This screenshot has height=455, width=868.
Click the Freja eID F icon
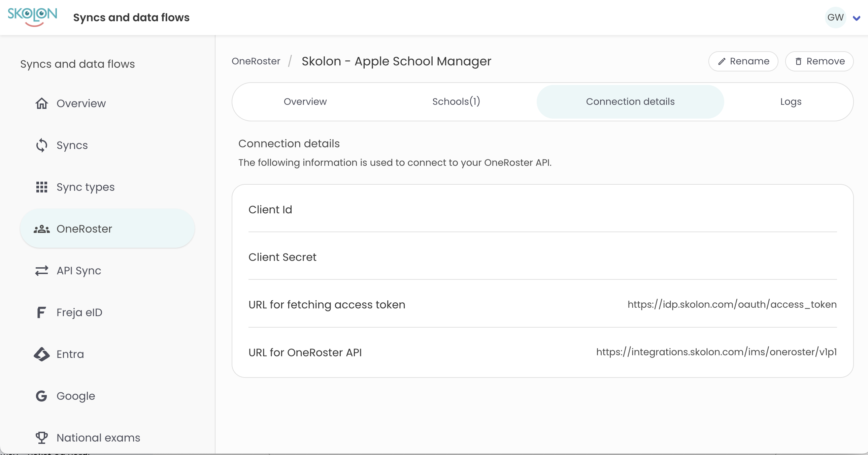[41, 312]
